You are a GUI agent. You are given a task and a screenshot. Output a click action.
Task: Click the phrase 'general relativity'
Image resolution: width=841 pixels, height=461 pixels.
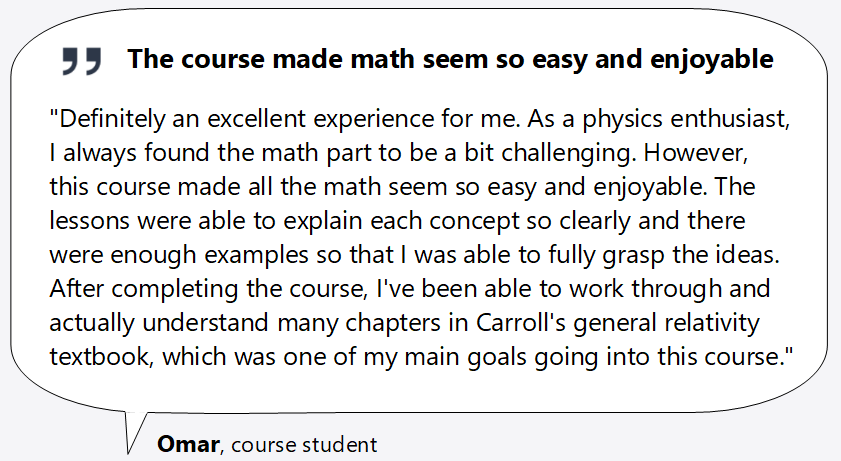[666, 323]
